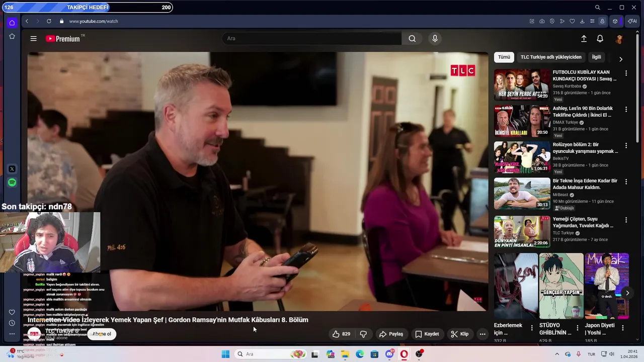Open the toolbar edit/note icon
The image size is (644, 362).
tap(532, 21)
